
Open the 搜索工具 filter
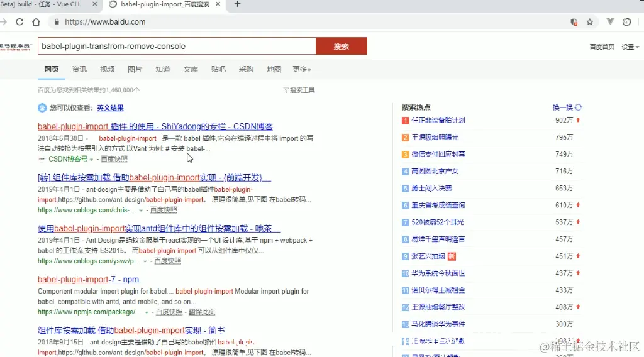coord(299,91)
